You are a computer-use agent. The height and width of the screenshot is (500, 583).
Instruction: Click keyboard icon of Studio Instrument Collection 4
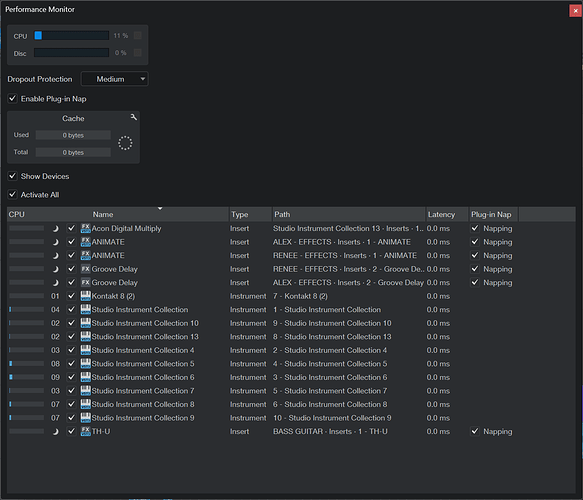(86, 350)
